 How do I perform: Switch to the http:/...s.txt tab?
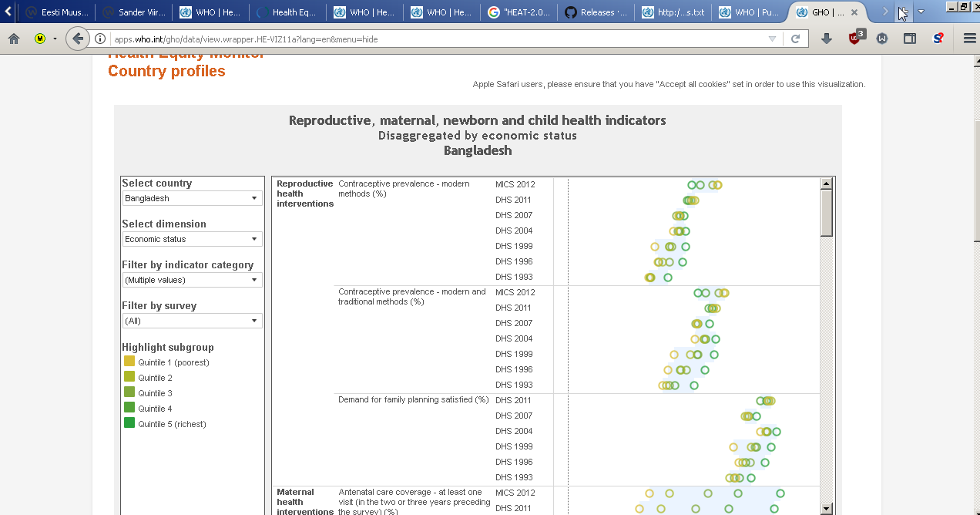click(x=673, y=12)
